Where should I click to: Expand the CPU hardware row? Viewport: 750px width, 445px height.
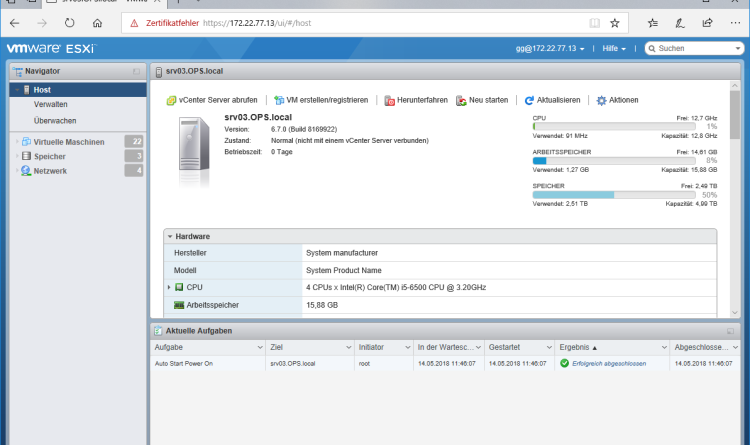(169, 287)
